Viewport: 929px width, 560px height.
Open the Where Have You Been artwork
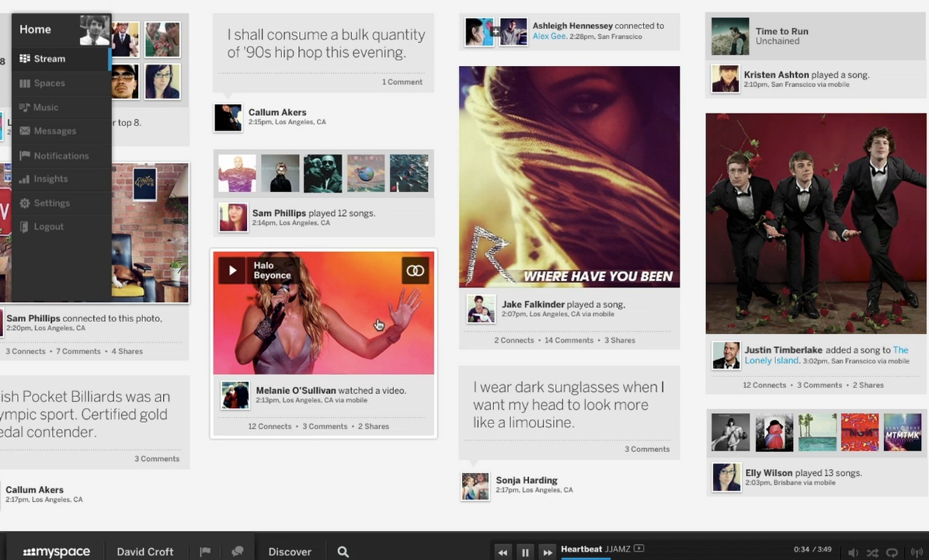coord(569,176)
